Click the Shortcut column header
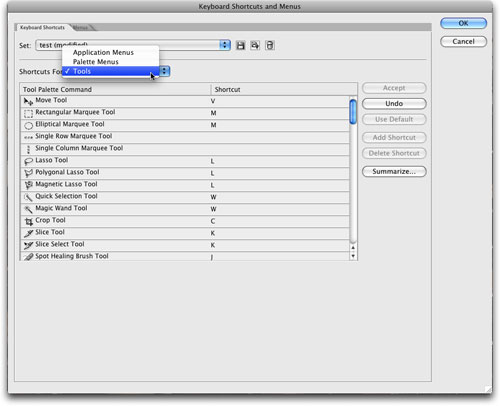The image size is (500, 406). coord(284,89)
